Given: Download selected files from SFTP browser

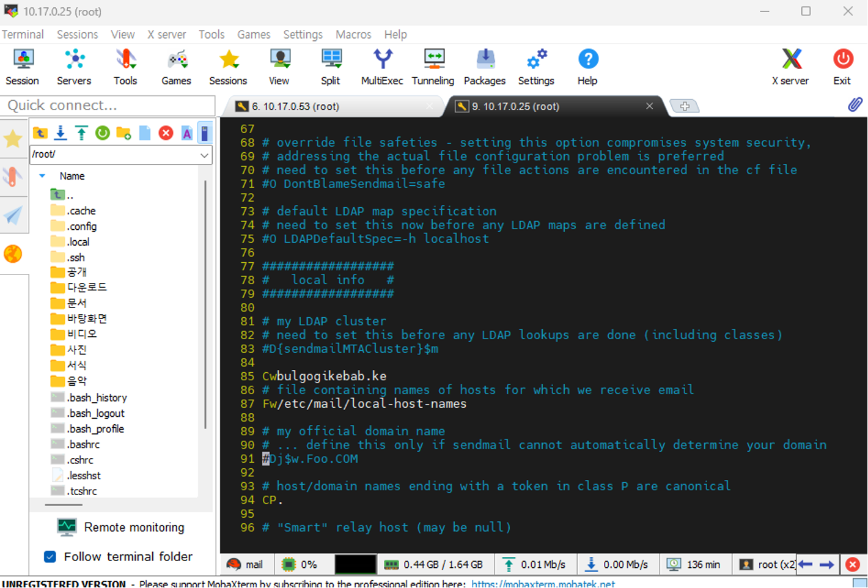Looking at the screenshot, I should point(61,133).
